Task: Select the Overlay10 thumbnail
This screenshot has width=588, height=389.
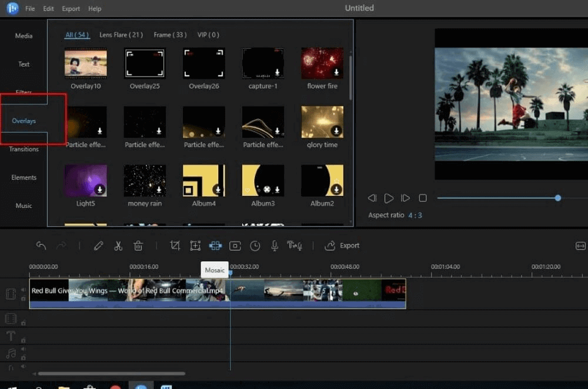Action: point(86,63)
